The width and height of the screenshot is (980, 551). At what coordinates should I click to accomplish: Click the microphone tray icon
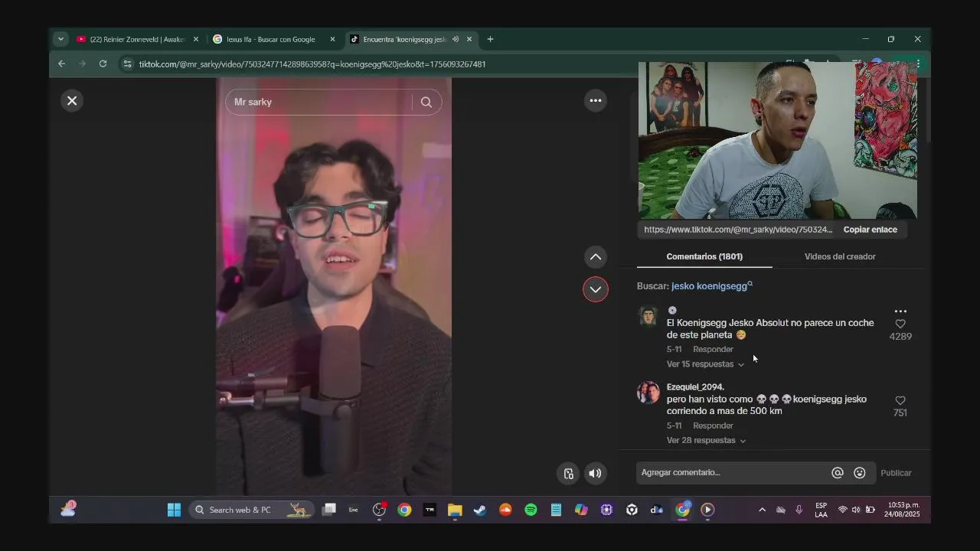coord(799,510)
